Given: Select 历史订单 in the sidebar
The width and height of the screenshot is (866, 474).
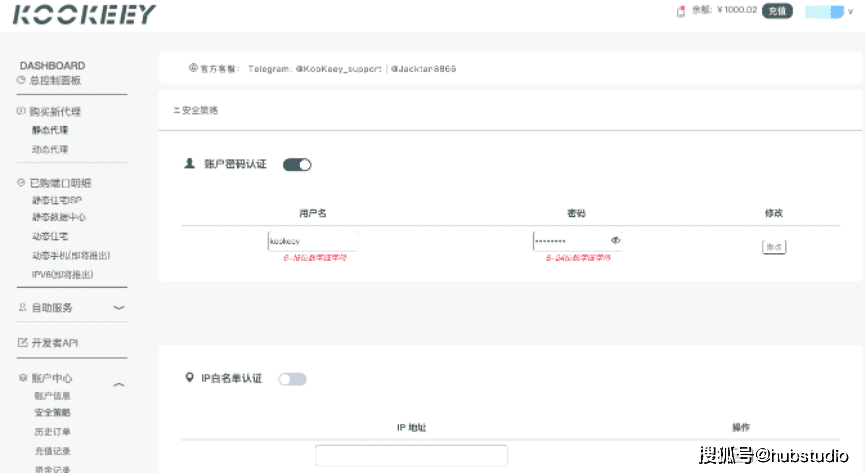Looking at the screenshot, I should click(x=52, y=432).
